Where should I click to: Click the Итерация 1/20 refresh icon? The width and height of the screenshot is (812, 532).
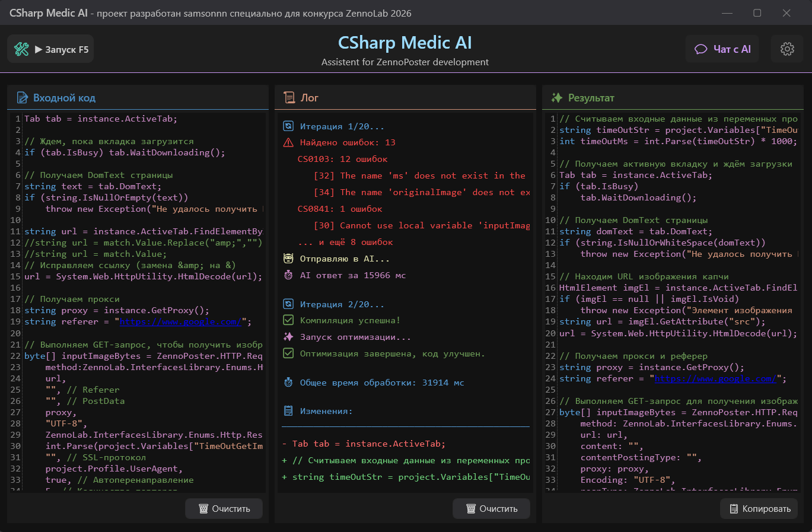pos(288,126)
